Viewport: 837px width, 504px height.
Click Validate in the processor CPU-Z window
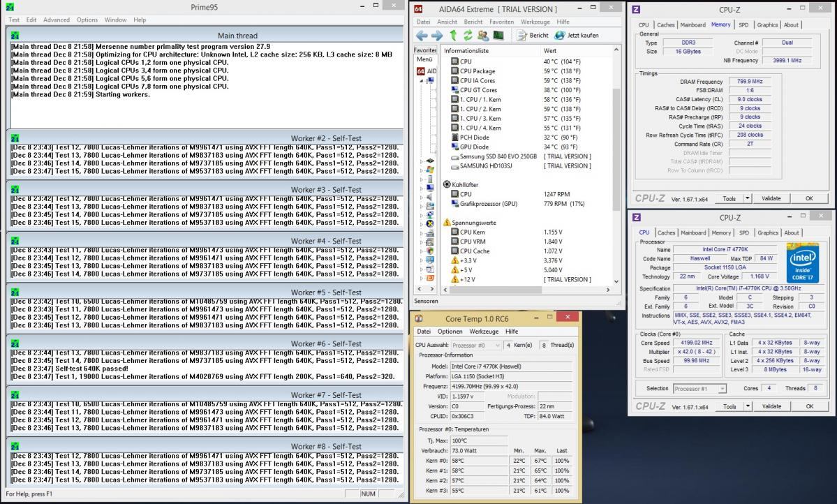click(771, 406)
